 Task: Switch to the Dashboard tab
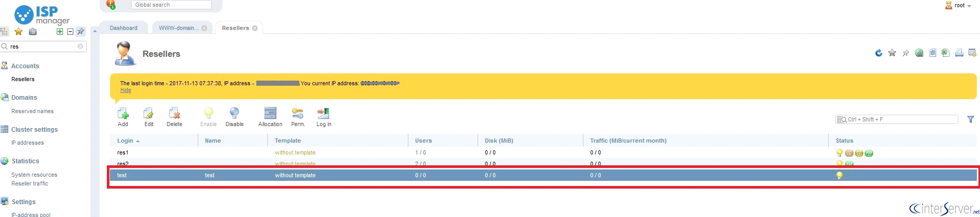(123, 28)
